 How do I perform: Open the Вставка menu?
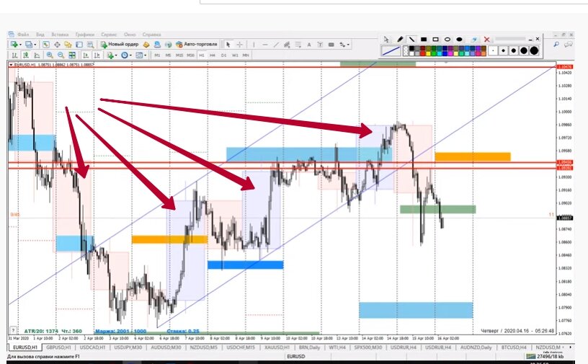[60, 35]
